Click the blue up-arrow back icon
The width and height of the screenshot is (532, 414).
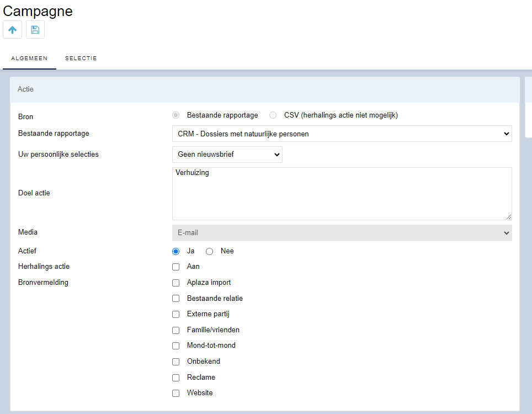tap(13, 30)
